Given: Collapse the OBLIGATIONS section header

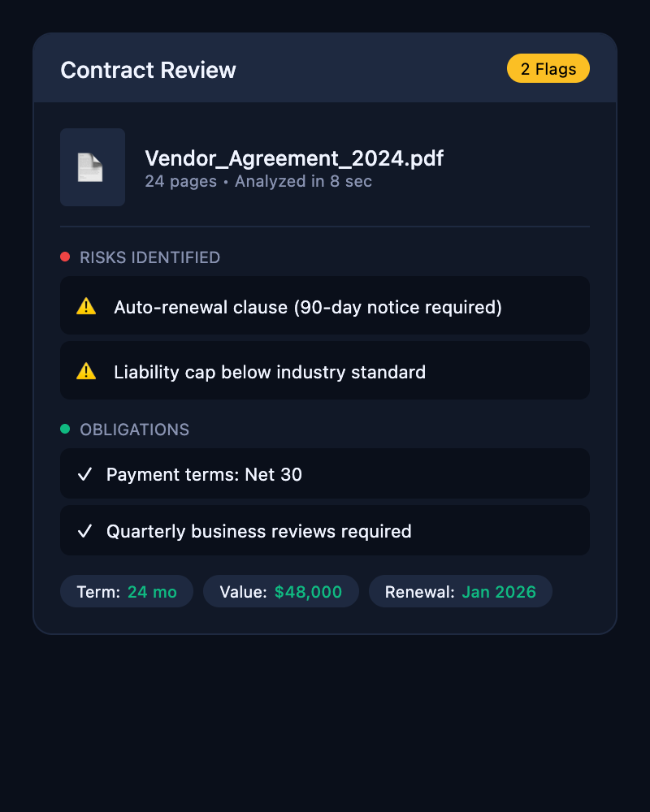Looking at the screenshot, I should coord(134,430).
